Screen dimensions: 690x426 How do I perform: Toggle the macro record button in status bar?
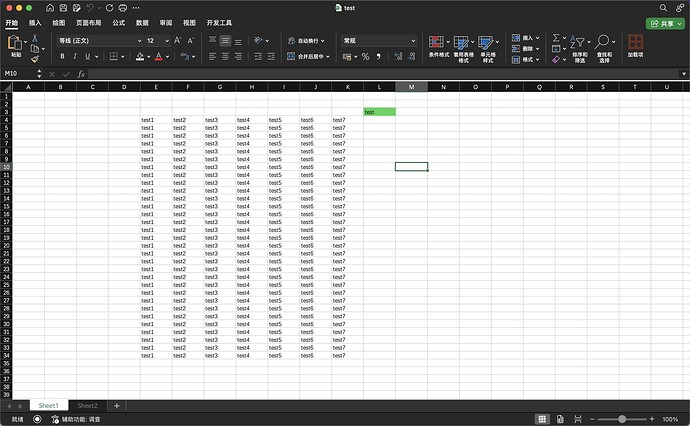[37, 419]
